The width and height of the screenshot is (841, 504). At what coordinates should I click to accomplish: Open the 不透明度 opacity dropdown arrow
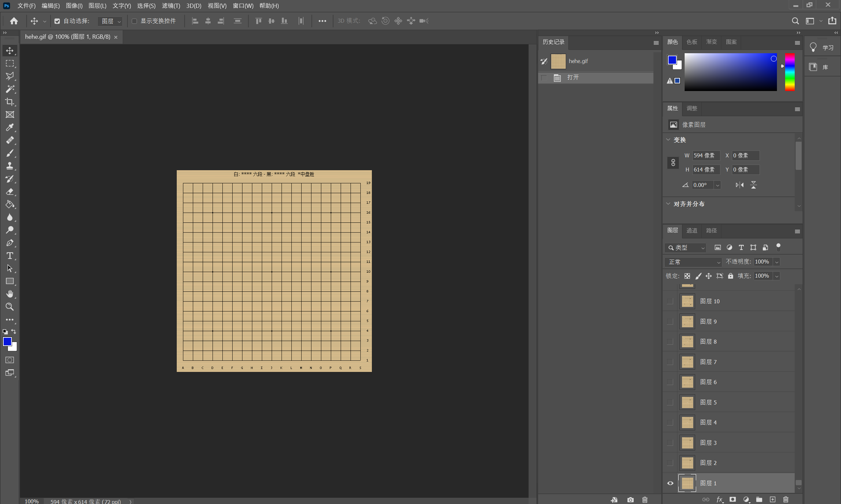[777, 262]
